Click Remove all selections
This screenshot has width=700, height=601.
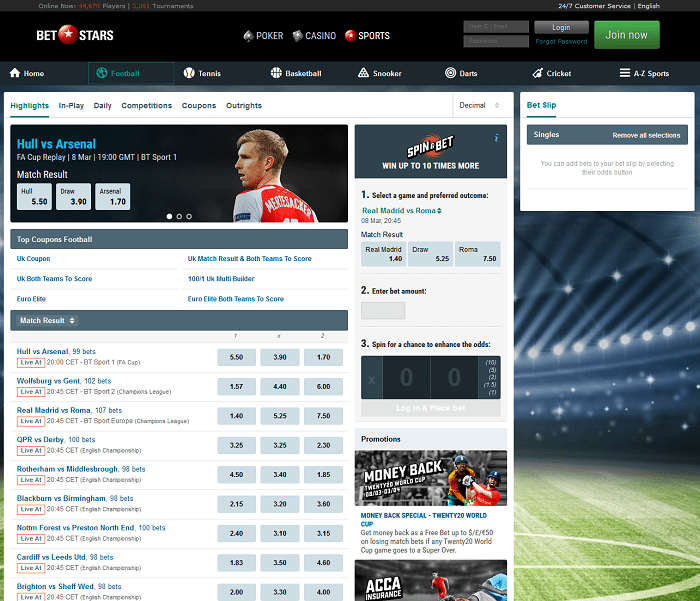click(646, 135)
